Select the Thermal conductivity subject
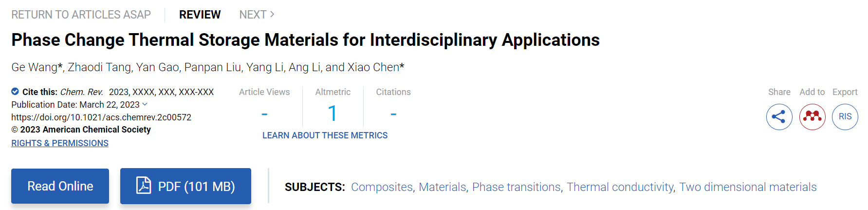This screenshot has width=868, height=210. pos(620,187)
